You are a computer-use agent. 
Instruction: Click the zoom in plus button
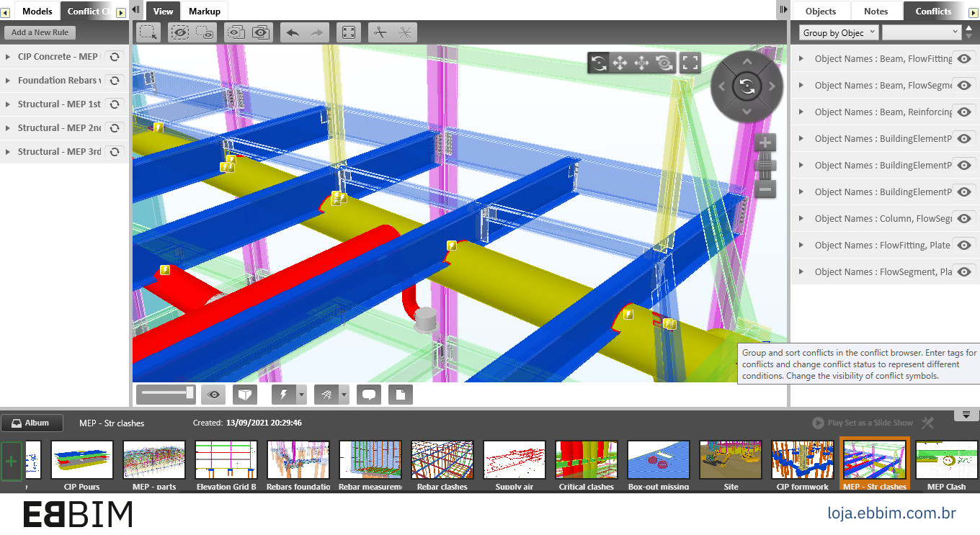765,142
